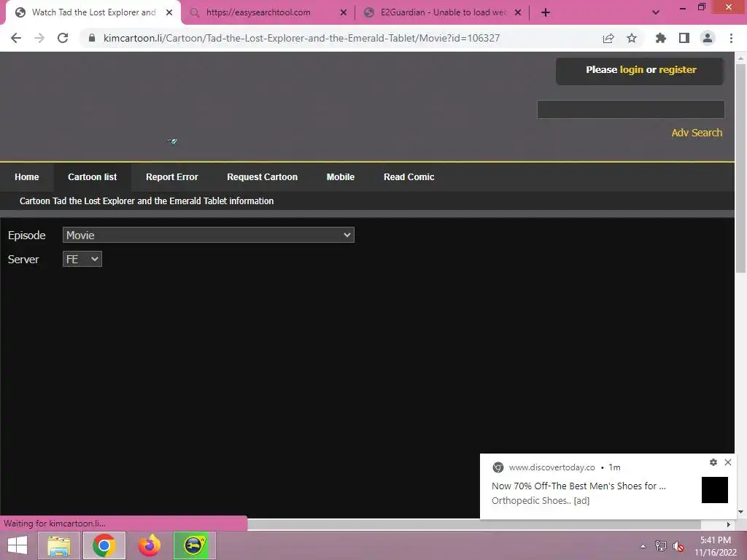Click the notification's black thumbnail image
Viewport: 747px width, 560px height.
click(x=715, y=489)
